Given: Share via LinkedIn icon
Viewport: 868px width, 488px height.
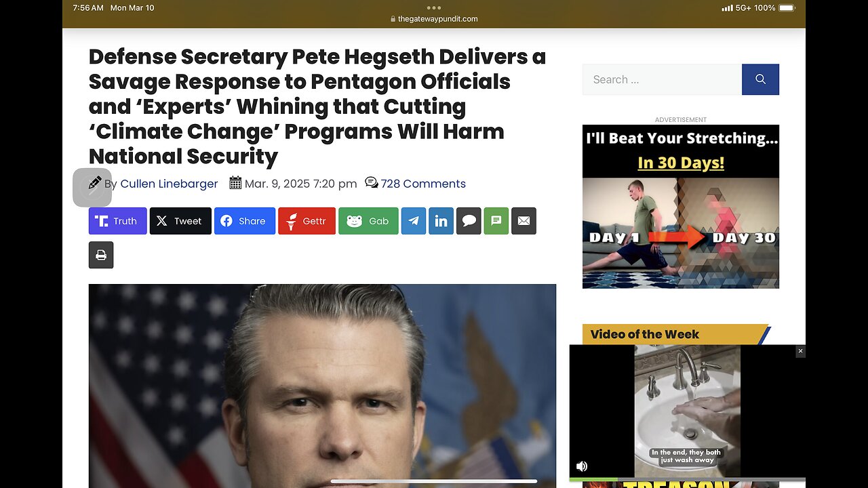Looking at the screenshot, I should pos(441,221).
